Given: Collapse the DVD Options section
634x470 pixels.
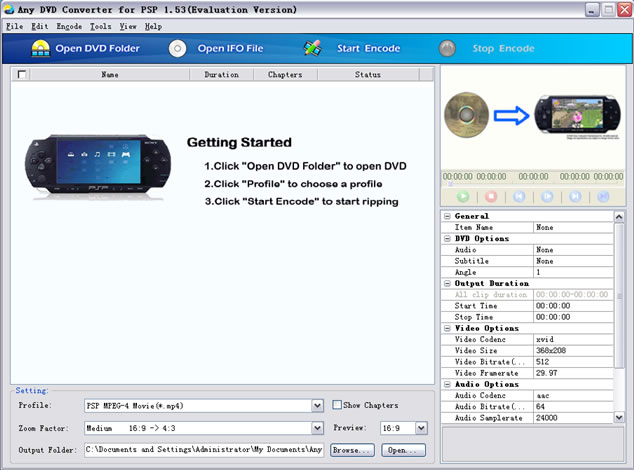Looking at the screenshot, I should [x=446, y=239].
